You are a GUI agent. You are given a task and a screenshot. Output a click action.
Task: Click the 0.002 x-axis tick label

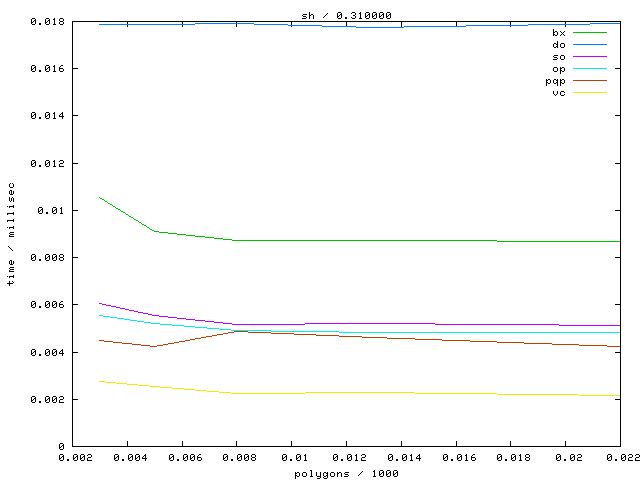pyautogui.click(x=71, y=458)
